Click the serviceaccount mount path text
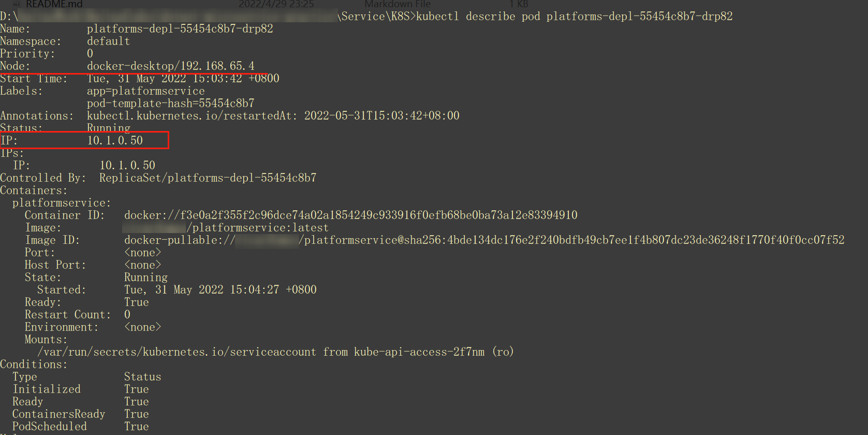 click(x=176, y=352)
